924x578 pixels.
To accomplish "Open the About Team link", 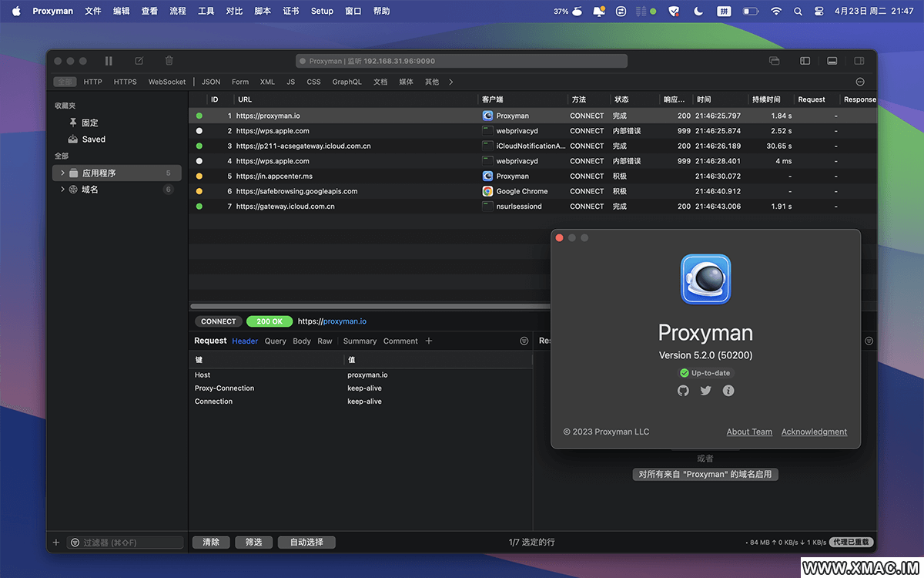I will tap(749, 432).
